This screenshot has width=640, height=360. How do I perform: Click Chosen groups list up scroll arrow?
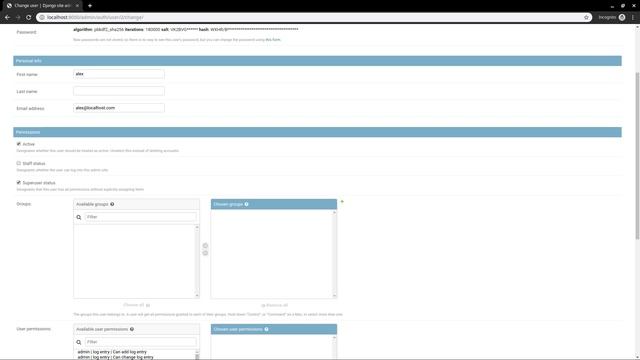(335, 213)
